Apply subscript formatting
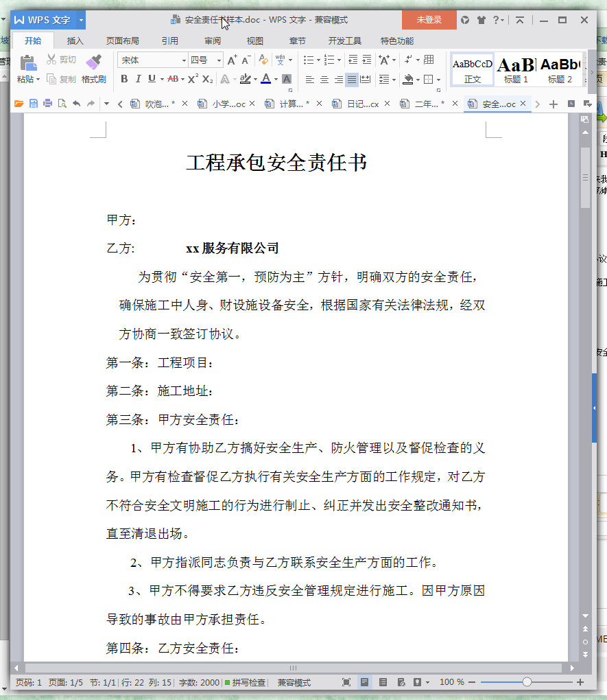This screenshot has height=700, width=607. click(x=208, y=79)
